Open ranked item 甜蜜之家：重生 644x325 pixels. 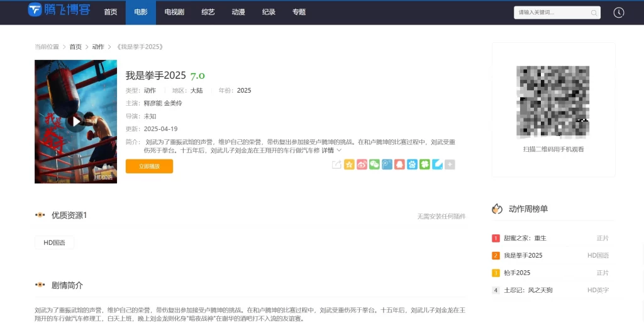[525, 238]
